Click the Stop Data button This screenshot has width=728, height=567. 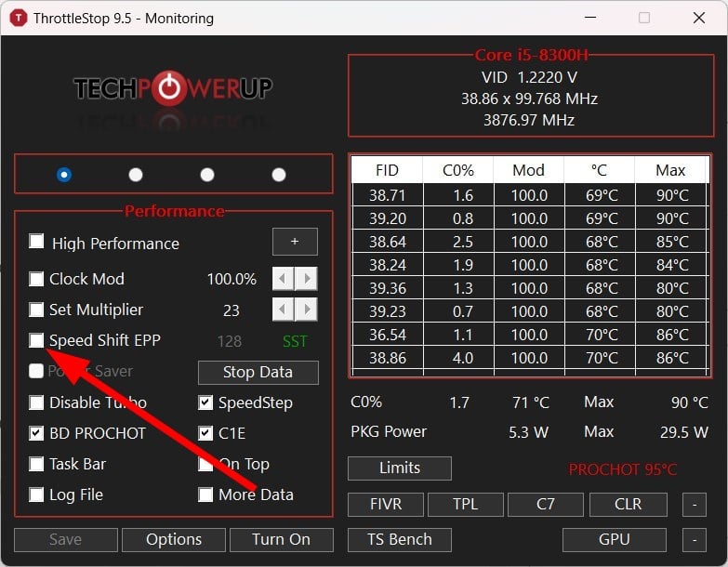click(258, 373)
